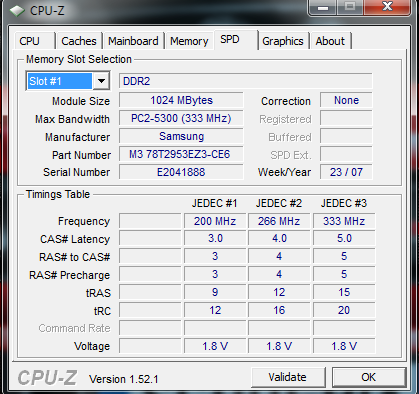This screenshot has width=419, height=394.
Task: Click CAS# Latency value 4.0
Action: [279, 239]
